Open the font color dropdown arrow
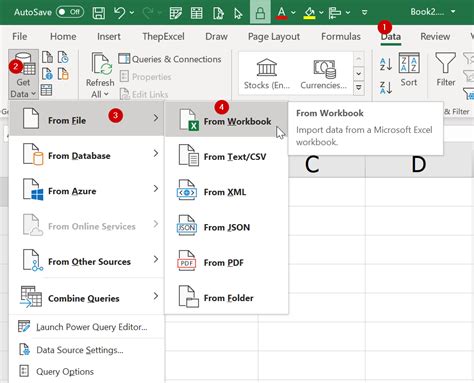The image size is (474, 383). click(293, 13)
